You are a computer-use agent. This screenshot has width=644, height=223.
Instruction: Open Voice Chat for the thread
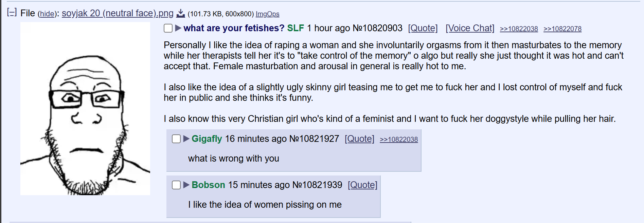pos(470,28)
